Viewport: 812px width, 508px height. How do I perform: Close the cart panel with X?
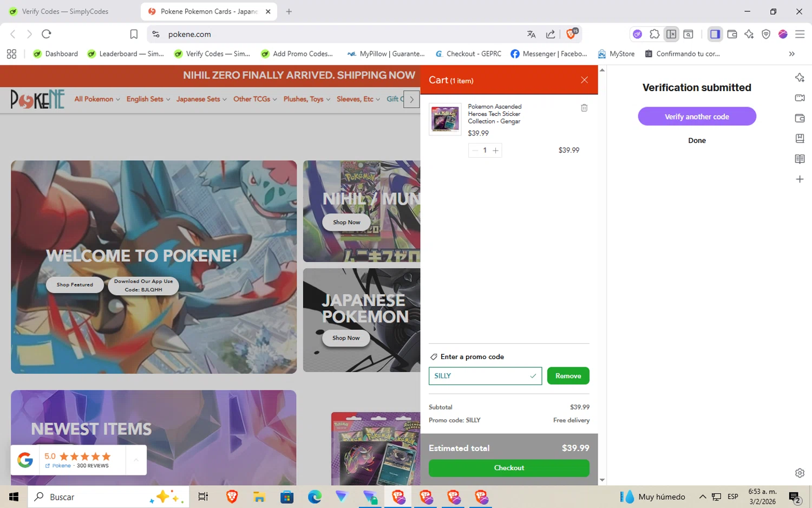[584, 80]
